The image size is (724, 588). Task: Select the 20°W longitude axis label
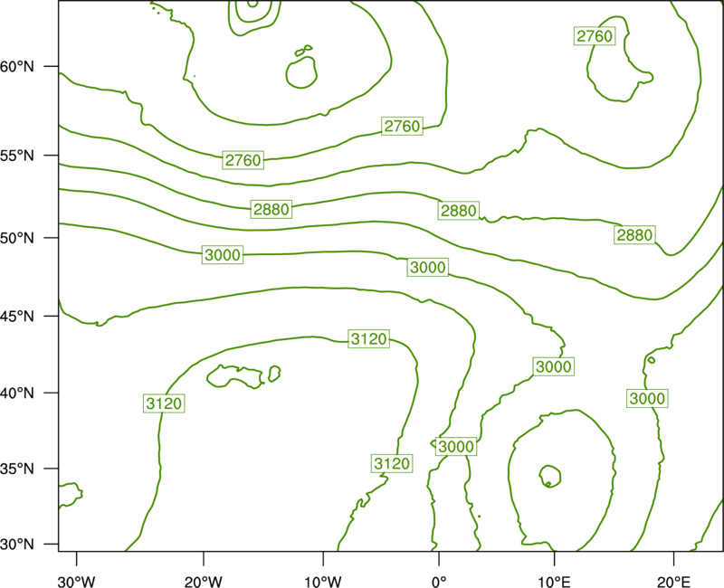point(203,582)
